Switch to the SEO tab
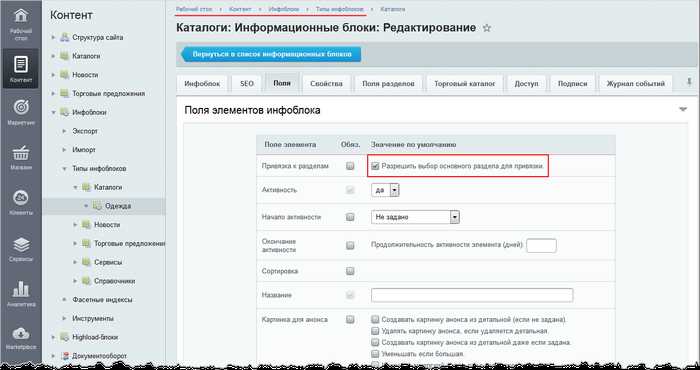700x370 pixels. [247, 84]
